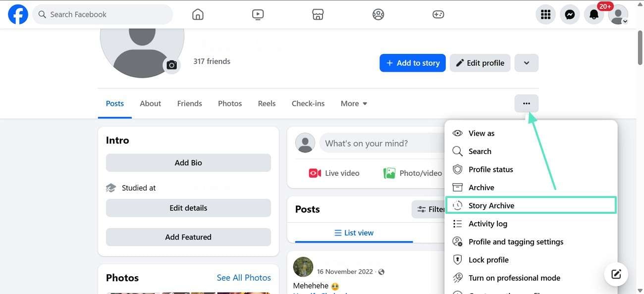
Task: Click the Facebook logo icon
Action: click(x=18, y=14)
